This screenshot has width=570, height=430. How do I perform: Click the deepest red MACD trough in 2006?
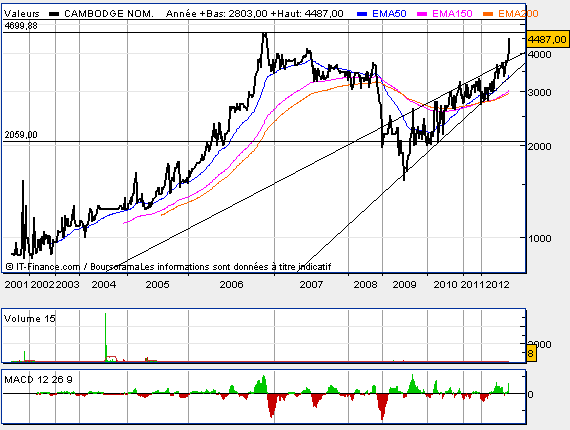[x=272, y=405]
